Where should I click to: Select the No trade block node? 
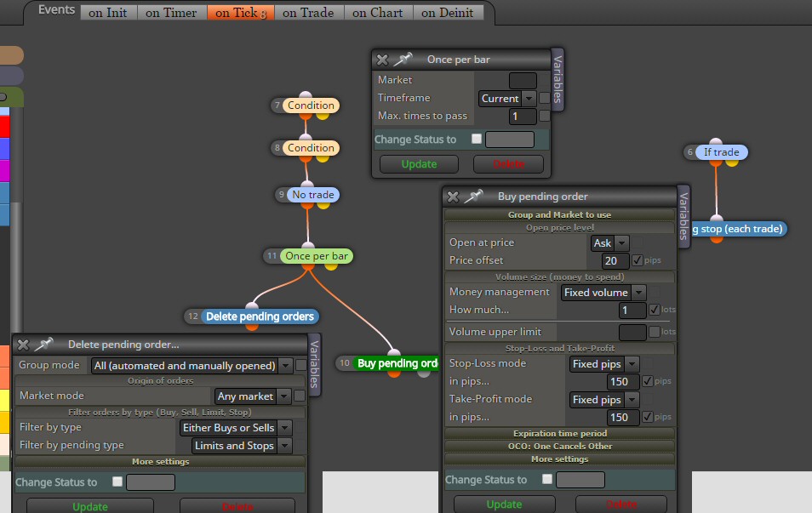click(x=312, y=195)
